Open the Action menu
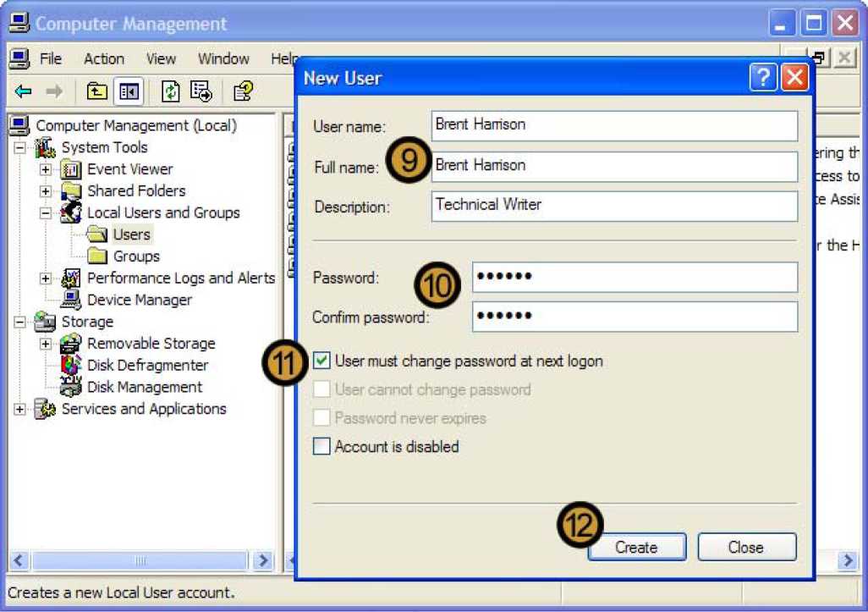Screen dimensions: 868x612 click(103, 58)
